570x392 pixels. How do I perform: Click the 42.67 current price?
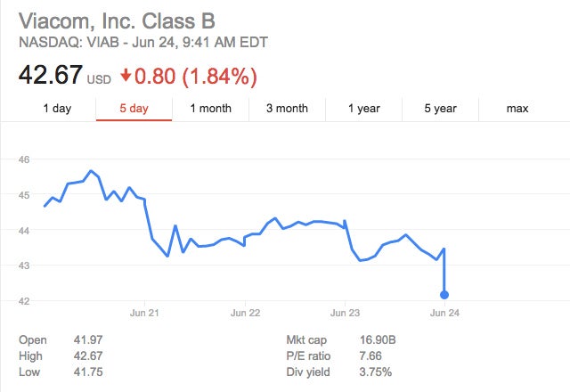(x=50, y=77)
